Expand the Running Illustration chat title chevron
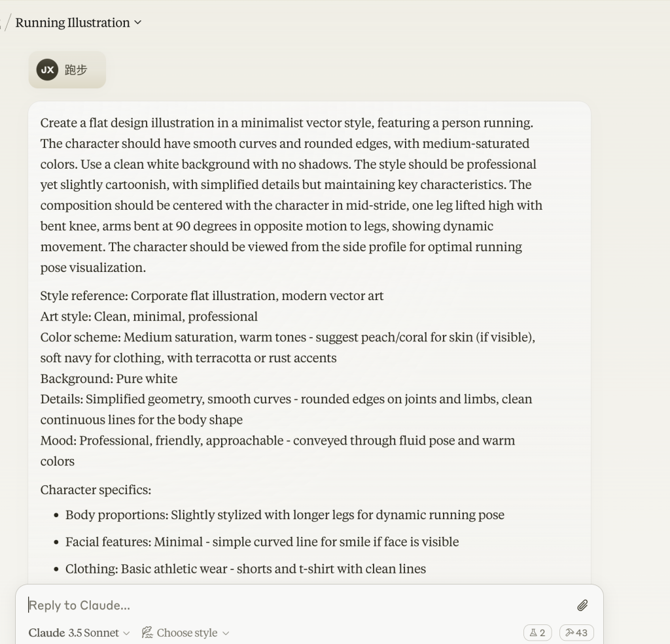This screenshot has height=644, width=670. tap(137, 23)
